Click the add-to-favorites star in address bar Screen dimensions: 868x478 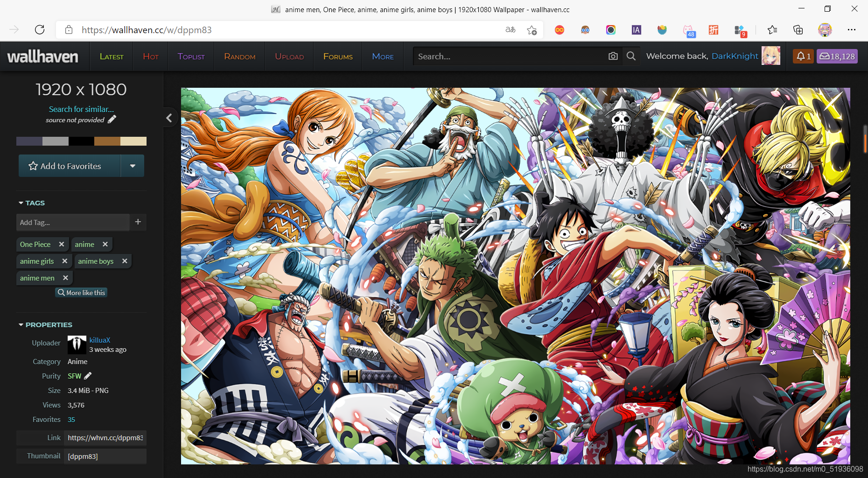pos(532,30)
